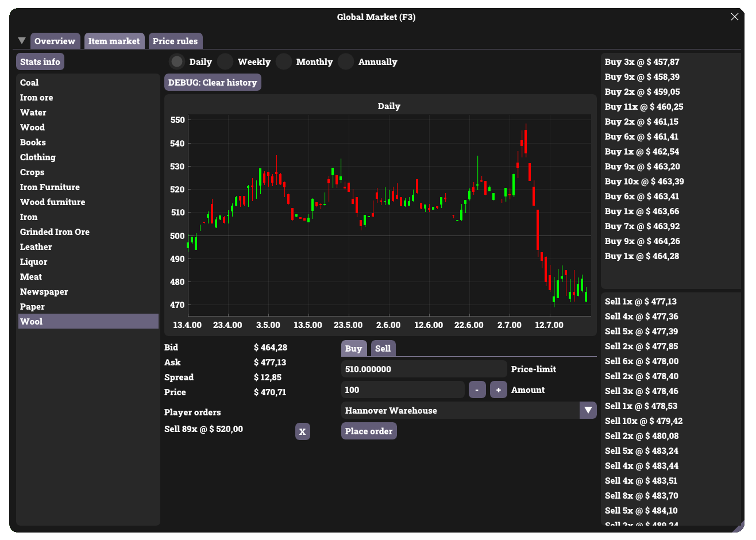Open the Hannover Warehouse dropdown
Screen dimensions: 756x540
[x=588, y=410]
